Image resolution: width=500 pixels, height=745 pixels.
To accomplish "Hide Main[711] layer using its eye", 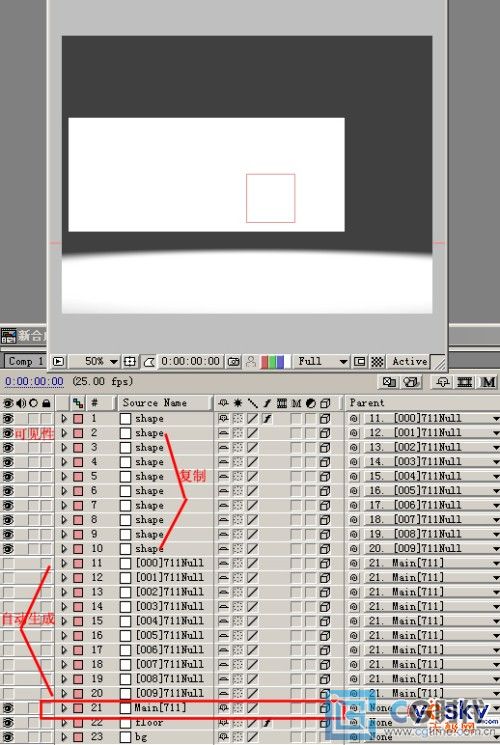I will (x=8, y=708).
